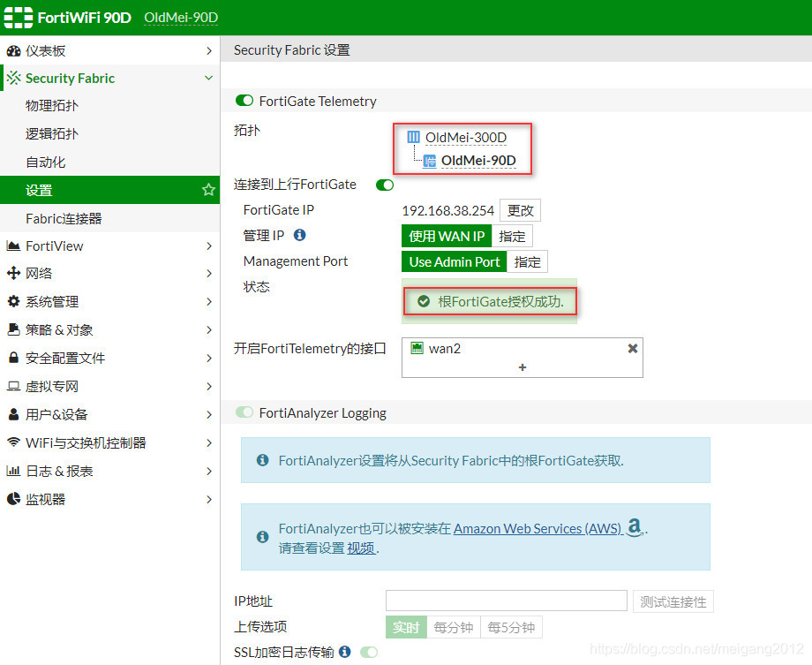The height and width of the screenshot is (665, 812).
Task: Add an interface with the plus icon
Action: click(522, 367)
